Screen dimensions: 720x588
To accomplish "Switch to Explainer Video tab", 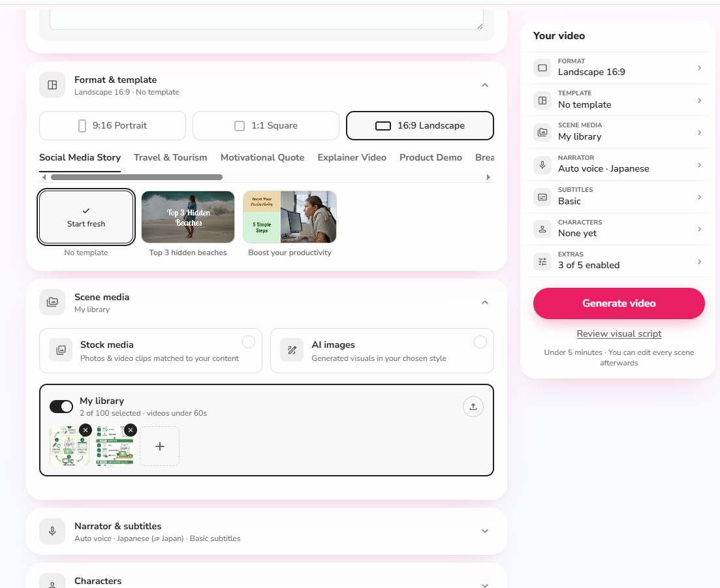I will pyautogui.click(x=352, y=157).
